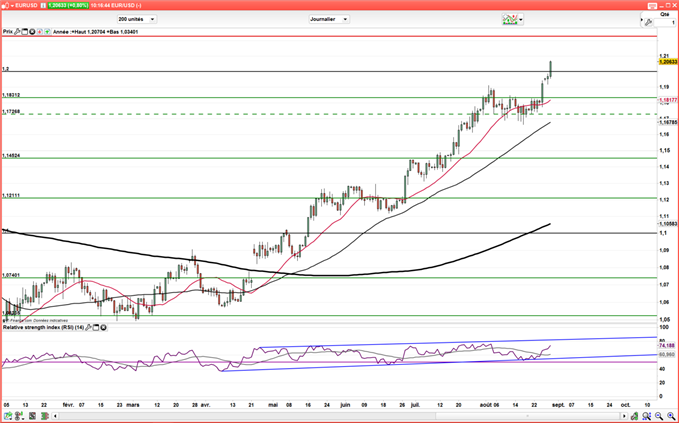Click the scrollbar left arrow

55,416
